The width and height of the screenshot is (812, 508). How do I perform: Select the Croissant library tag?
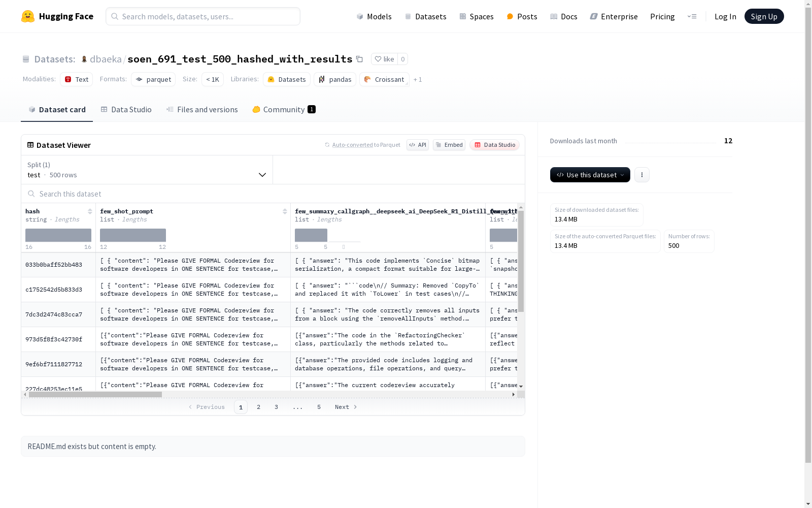384,79
